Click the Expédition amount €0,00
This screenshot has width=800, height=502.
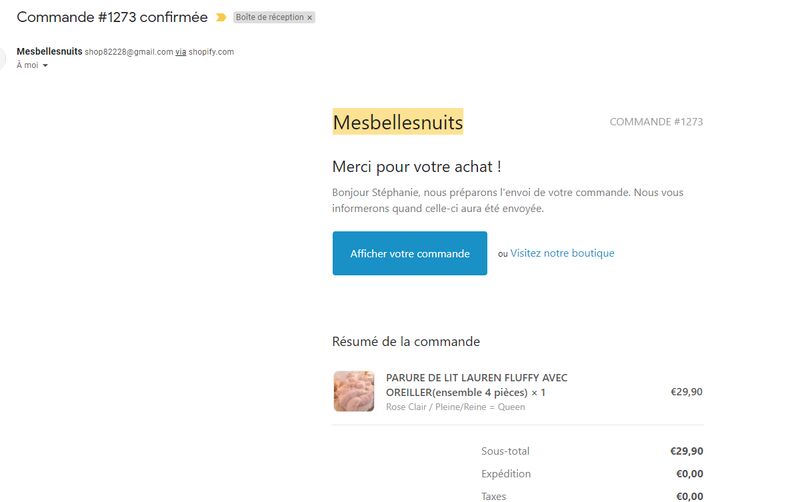(x=689, y=474)
